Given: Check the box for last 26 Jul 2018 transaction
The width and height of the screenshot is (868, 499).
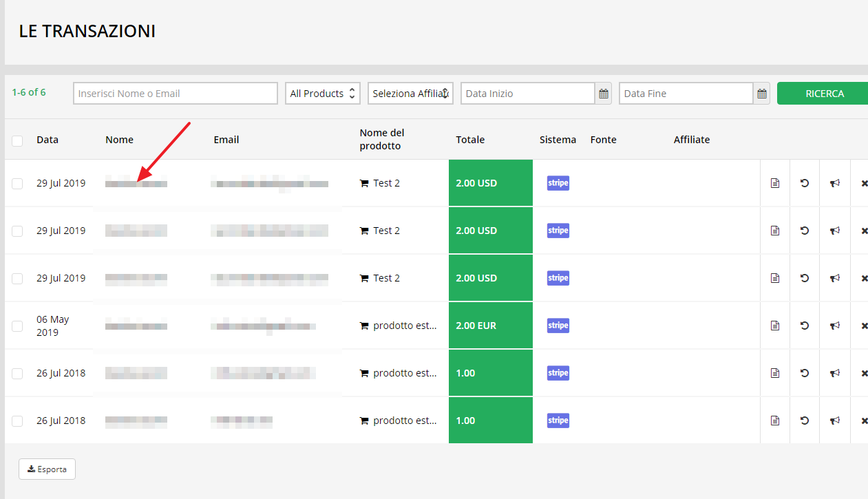Looking at the screenshot, I should 17,421.
